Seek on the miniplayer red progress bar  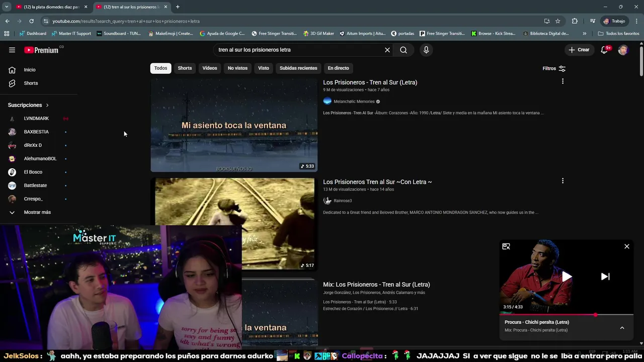(x=567, y=315)
